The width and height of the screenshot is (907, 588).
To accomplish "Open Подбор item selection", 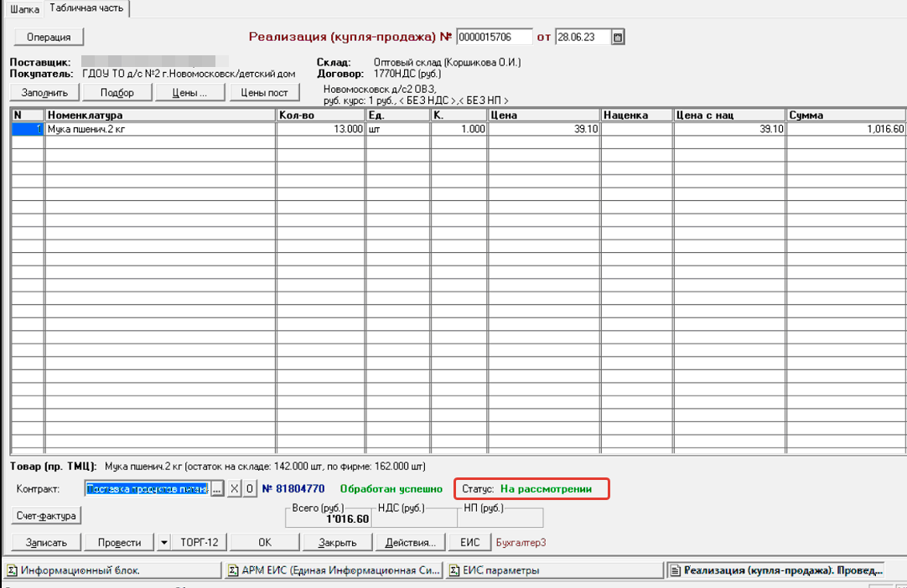I will (x=117, y=92).
